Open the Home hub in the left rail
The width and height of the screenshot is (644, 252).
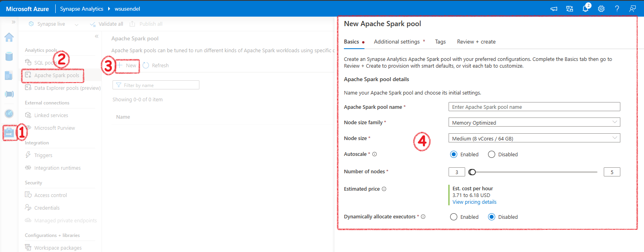pyautogui.click(x=9, y=37)
